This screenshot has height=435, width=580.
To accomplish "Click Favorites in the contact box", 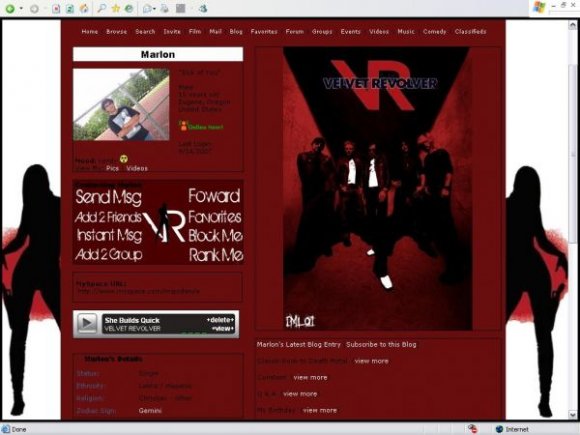I will 215,217.
